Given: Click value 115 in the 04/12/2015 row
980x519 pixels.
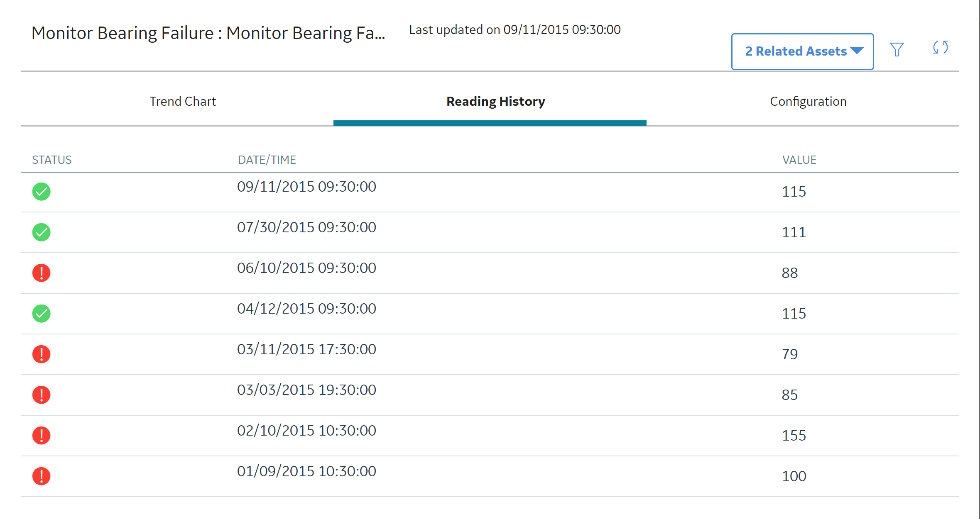Looking at the screenshot, I should (794, 314).
